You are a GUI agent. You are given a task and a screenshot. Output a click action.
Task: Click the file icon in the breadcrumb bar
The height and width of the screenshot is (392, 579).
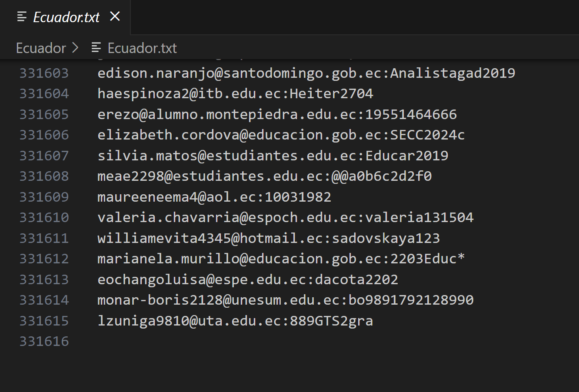coord(96,47)
